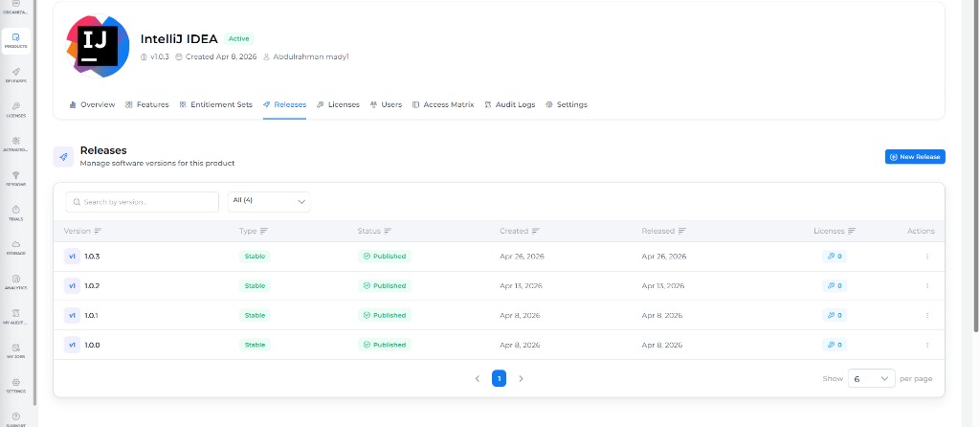This screenshot has width=980, height=427.
Task: Open Trials in the sidebar
Action: [15, 213]
